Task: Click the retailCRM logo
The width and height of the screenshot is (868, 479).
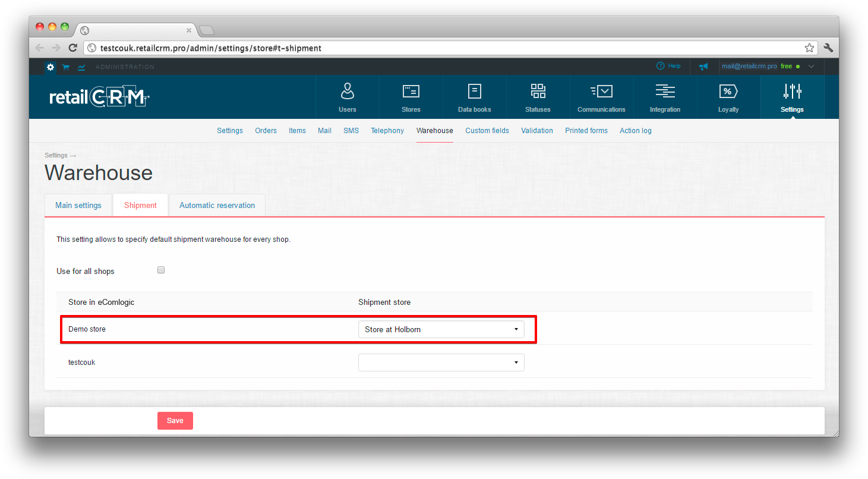Action: (99, 97)
